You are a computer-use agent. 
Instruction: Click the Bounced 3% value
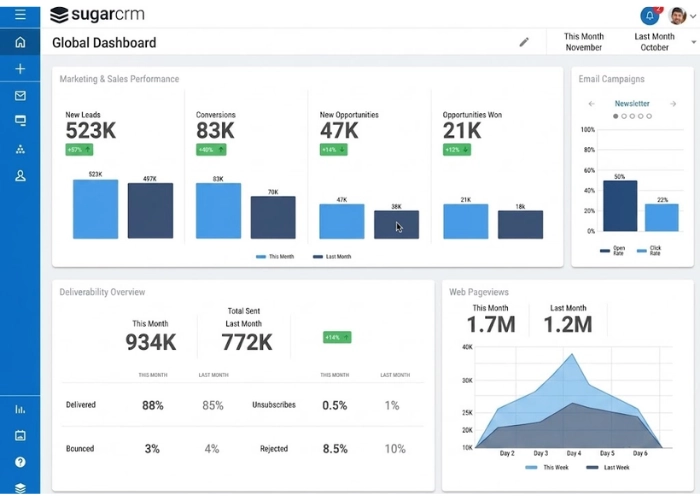click(152, 449)
